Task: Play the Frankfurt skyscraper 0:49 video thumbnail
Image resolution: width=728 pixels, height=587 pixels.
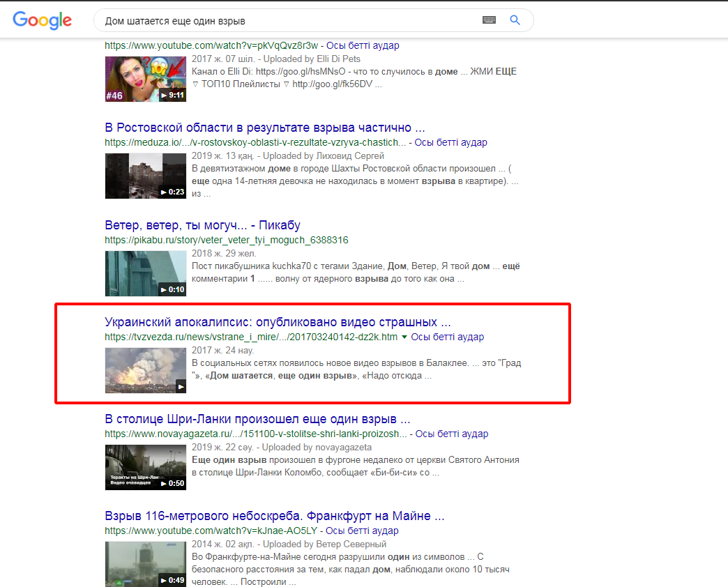Action: click(146, 563)
